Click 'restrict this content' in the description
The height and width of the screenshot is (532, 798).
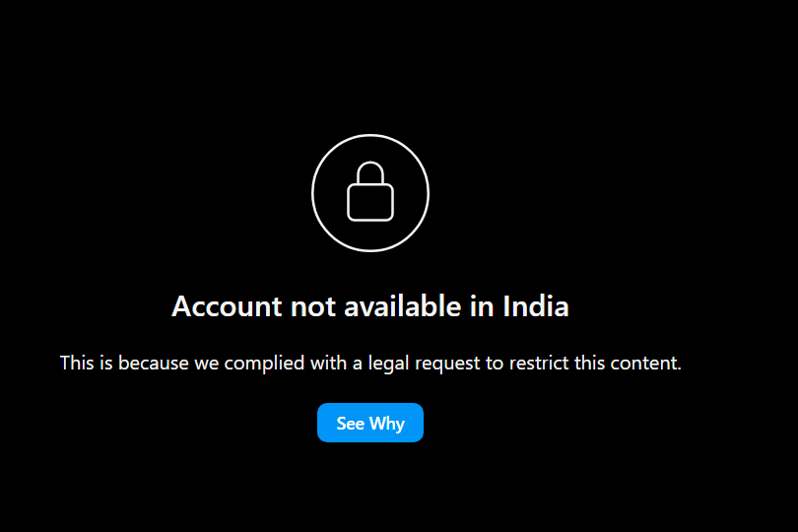pos(595,363)
